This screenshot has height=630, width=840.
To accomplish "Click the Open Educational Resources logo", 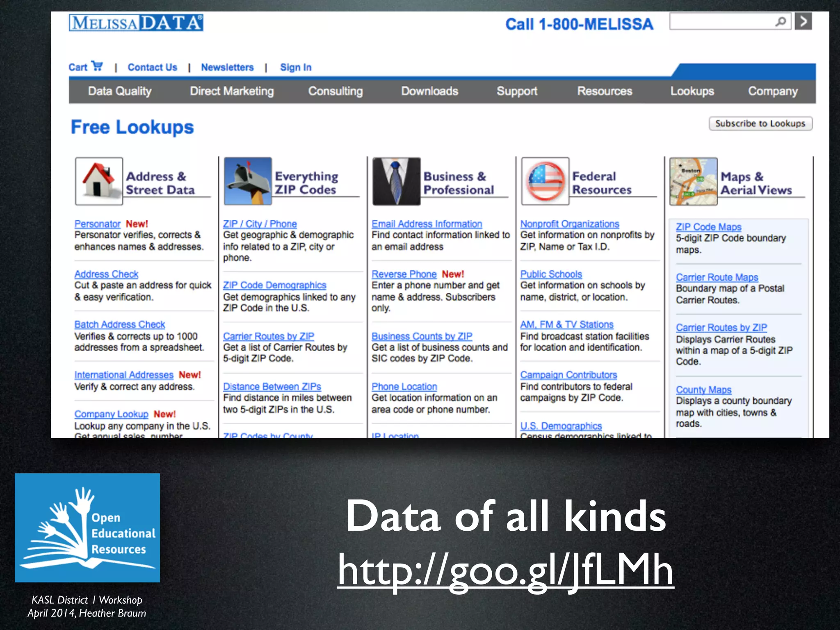I will pyautogui.click(x=87, y=527).
